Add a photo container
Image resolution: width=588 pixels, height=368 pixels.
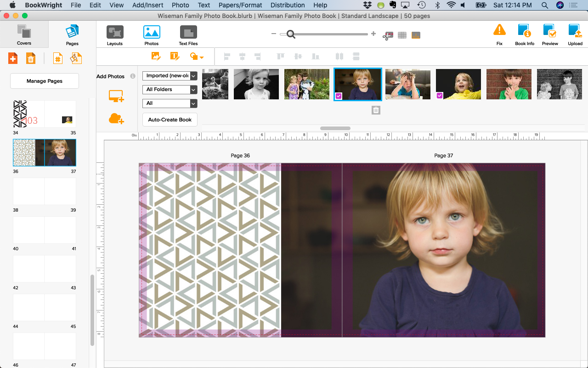coord(156,56)
